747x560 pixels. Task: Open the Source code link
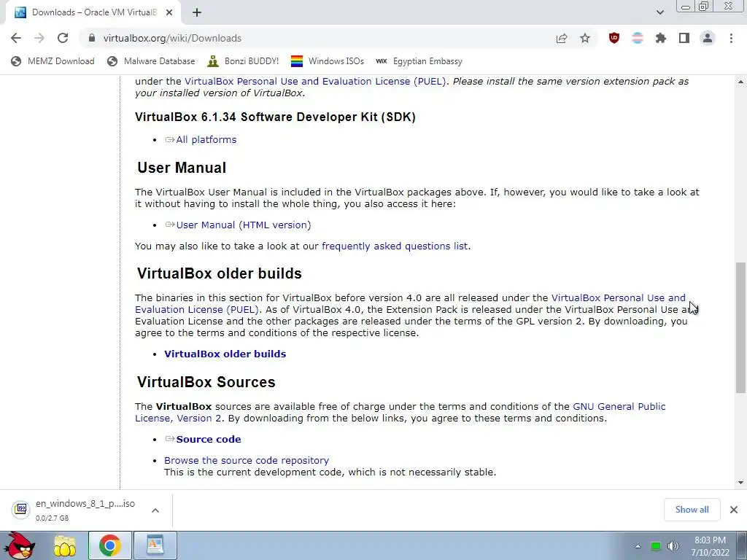[208, 439]
